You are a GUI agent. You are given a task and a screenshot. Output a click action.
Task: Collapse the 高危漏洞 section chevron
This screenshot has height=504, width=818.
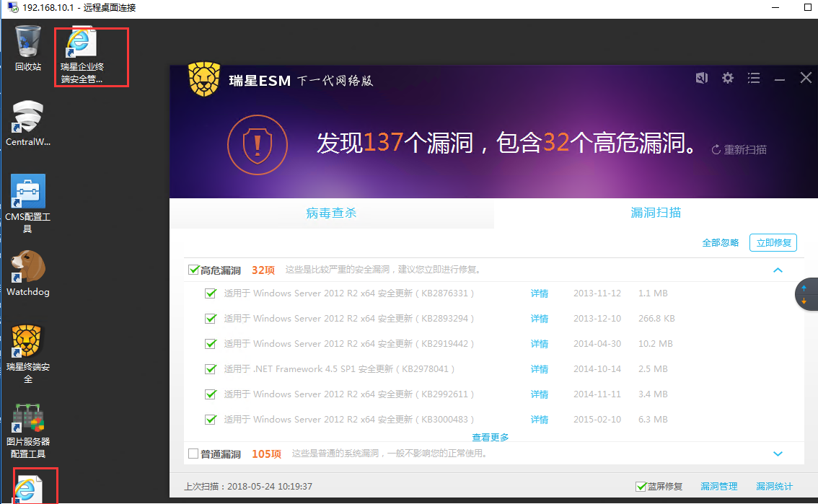(x=778, y=270)
